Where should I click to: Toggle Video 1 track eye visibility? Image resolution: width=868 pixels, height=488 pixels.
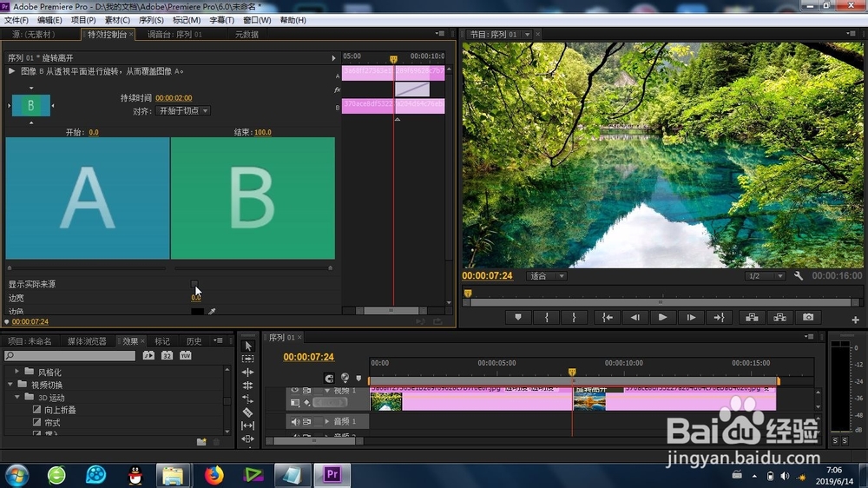pos(294,390)
